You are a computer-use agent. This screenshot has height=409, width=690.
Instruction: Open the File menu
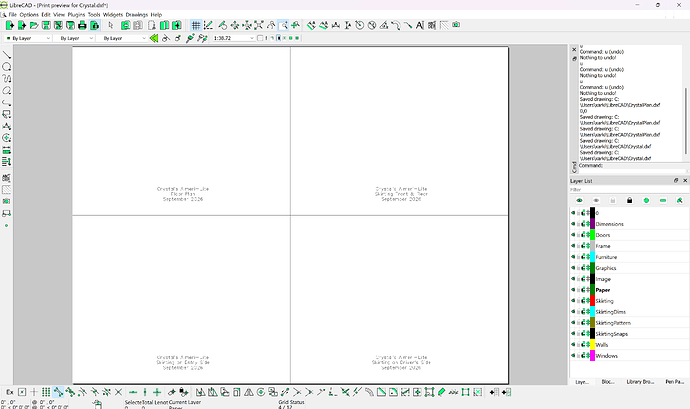[x=12, y=15]
